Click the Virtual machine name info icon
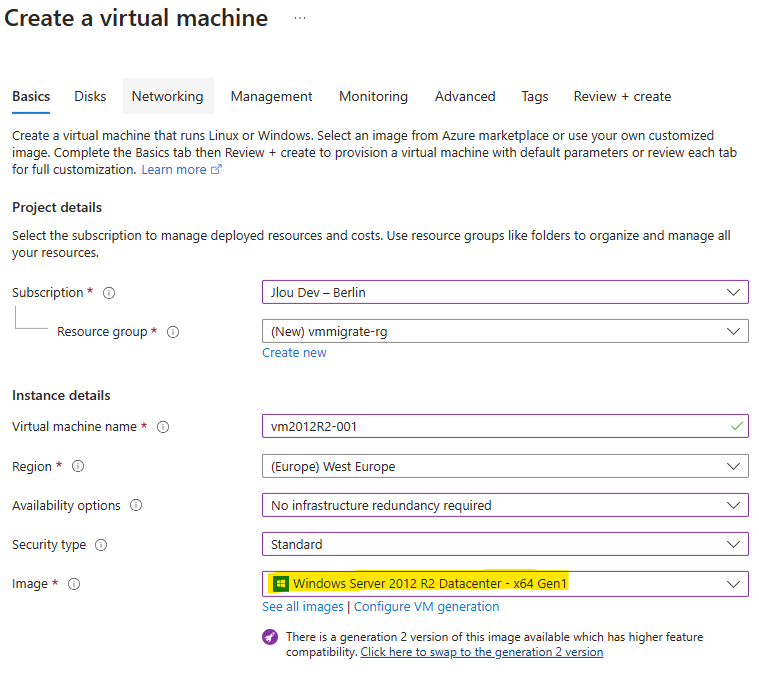This screenshot has width=759, height=678. [x=163, y=427]
